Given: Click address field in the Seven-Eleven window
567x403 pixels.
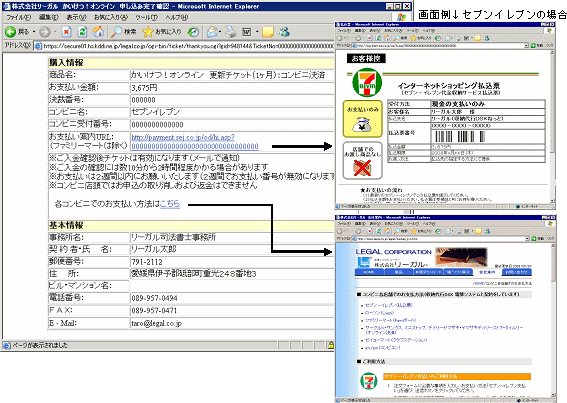Looking at the screenshot, I should [440, 46].
